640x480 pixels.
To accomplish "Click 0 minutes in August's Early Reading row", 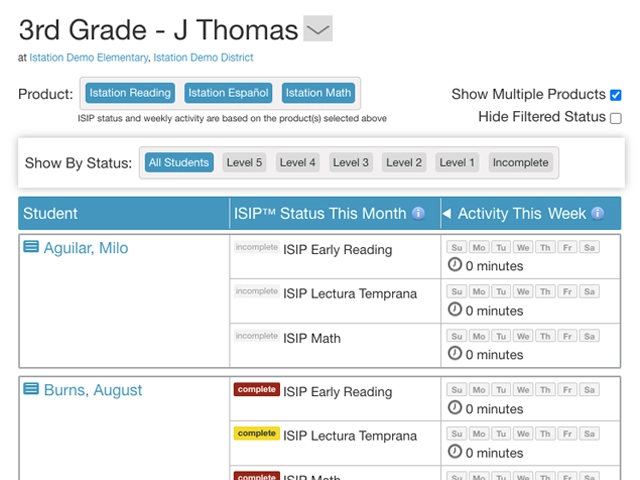I will point(494,409).
